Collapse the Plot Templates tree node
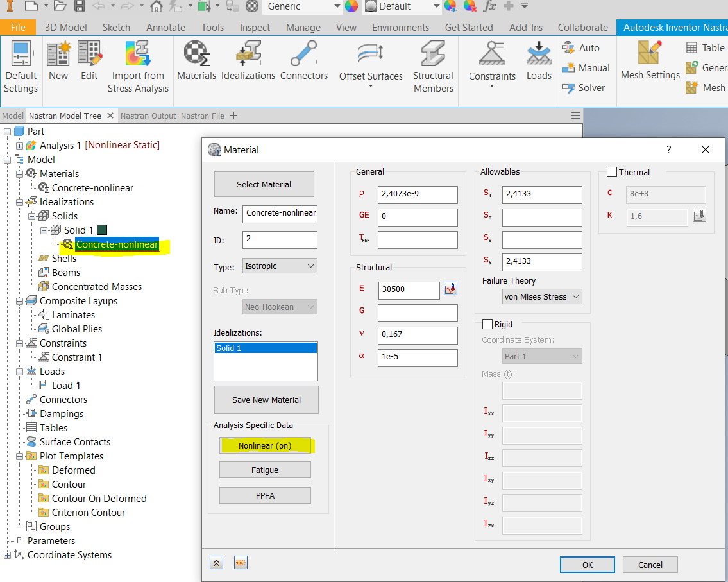This screenshot has height=582, width=728. point(20,456)
